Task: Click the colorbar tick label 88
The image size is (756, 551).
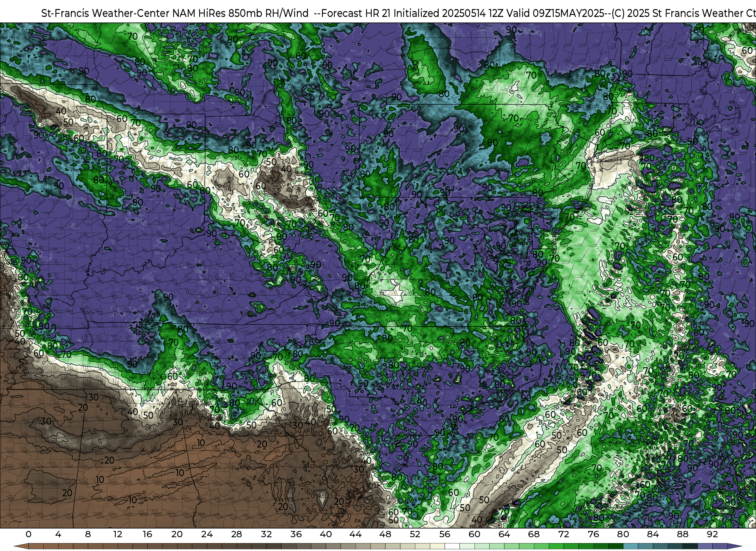Action: [x=682, y=534]
